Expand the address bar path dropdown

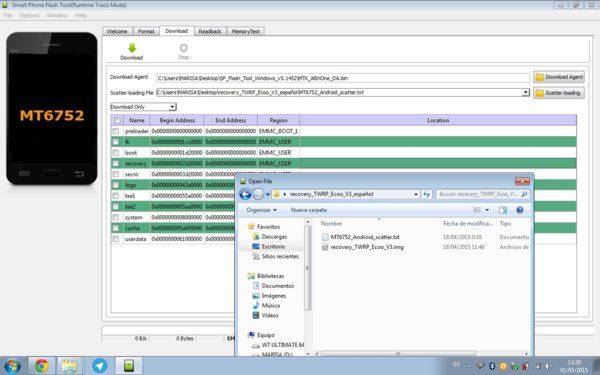(416, 194)
